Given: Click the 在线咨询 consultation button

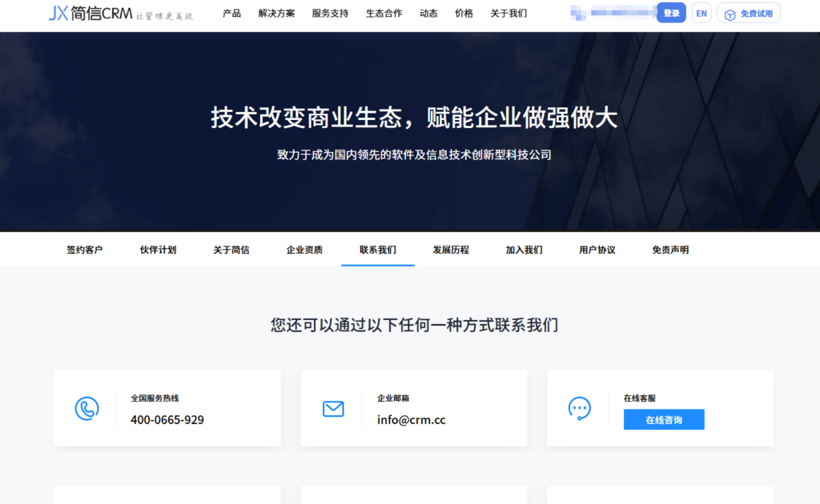Looking at the screenshot, I should (664, 419).
